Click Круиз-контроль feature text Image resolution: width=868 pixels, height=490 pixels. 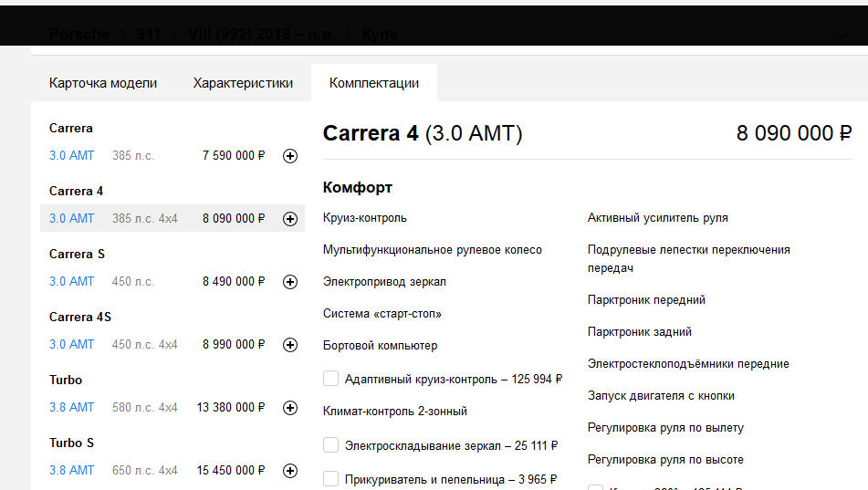[x=365, y=218]
